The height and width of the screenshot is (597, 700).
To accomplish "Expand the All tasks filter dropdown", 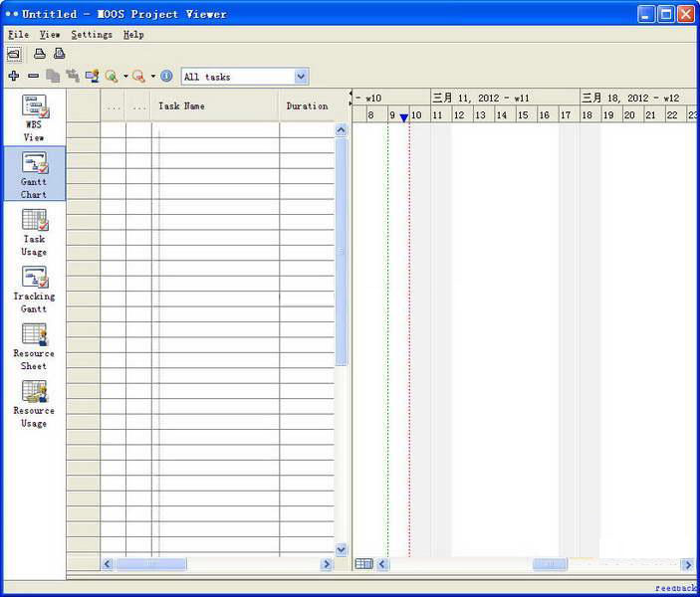I will (x=301, y=77).
